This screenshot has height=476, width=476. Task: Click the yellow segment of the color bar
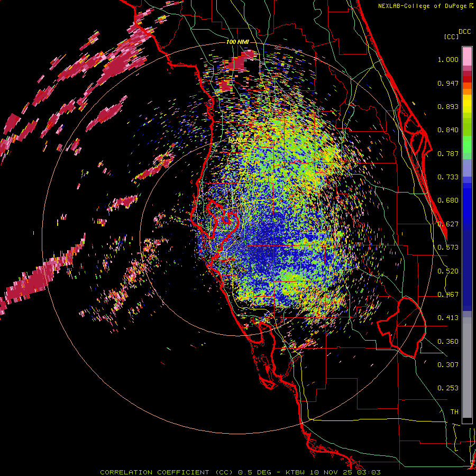(467, 104)
